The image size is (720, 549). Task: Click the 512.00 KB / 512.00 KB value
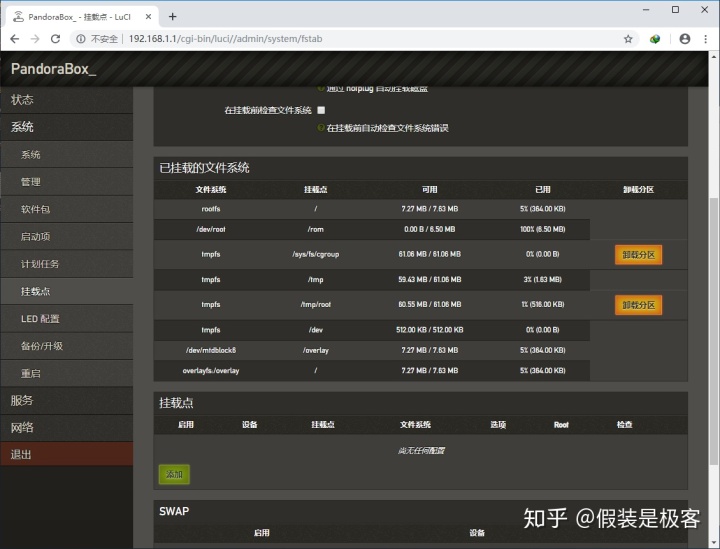point(429,330)
